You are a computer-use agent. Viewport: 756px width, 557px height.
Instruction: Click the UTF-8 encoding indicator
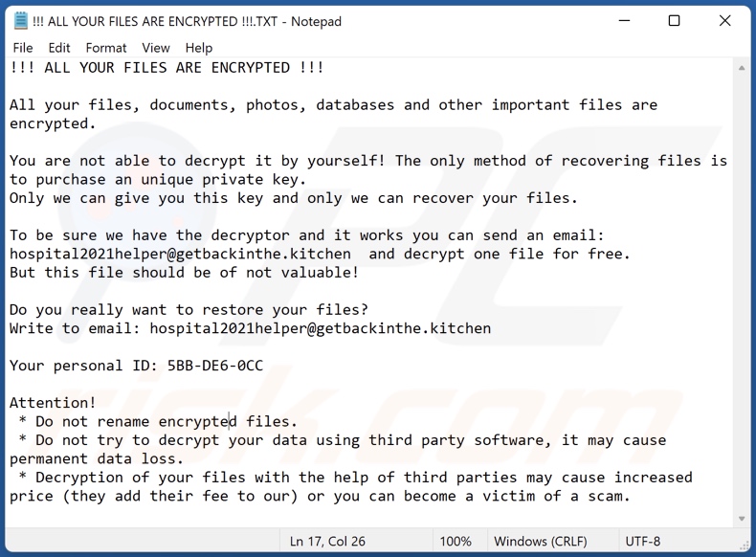click(645, 542)
